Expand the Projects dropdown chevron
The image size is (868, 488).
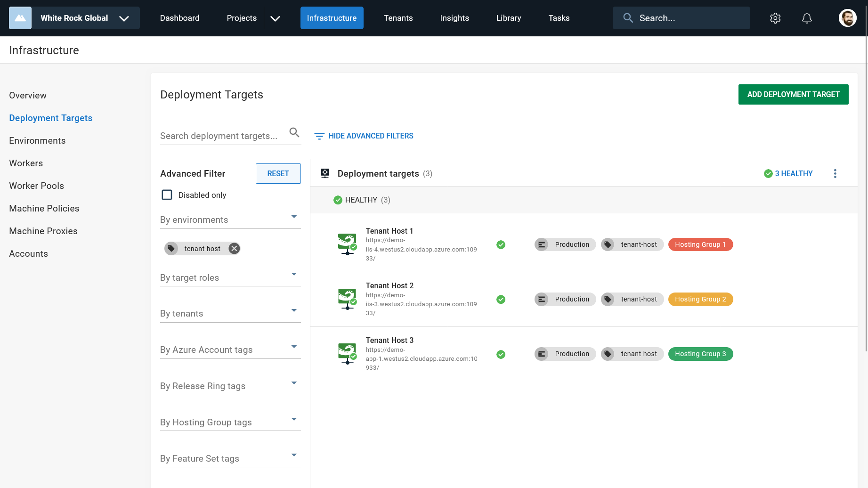point(276,18)
